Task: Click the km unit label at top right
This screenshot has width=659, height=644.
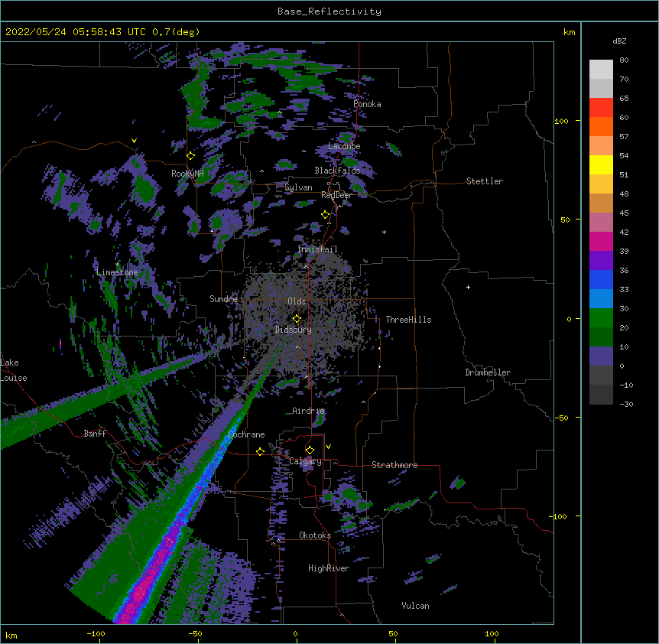Action: click(x=569, y=32)
